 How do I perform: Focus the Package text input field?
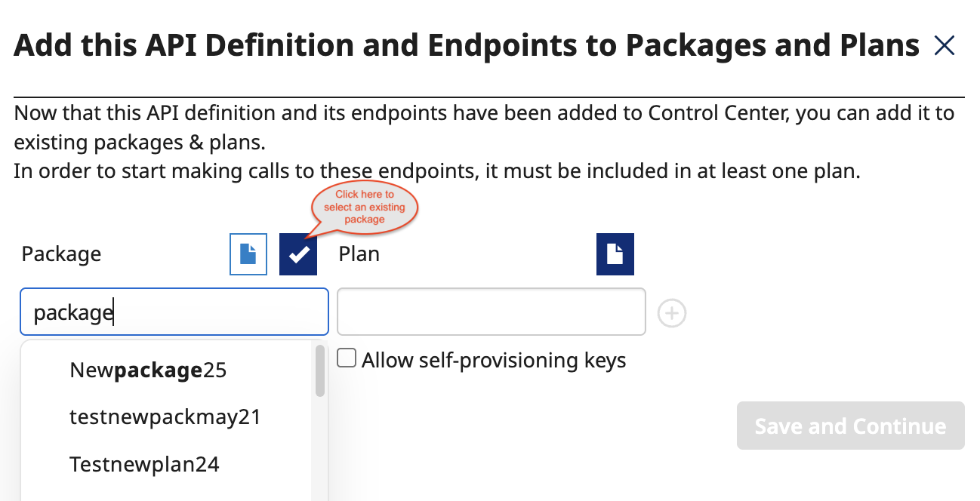(x=174, y=312)
